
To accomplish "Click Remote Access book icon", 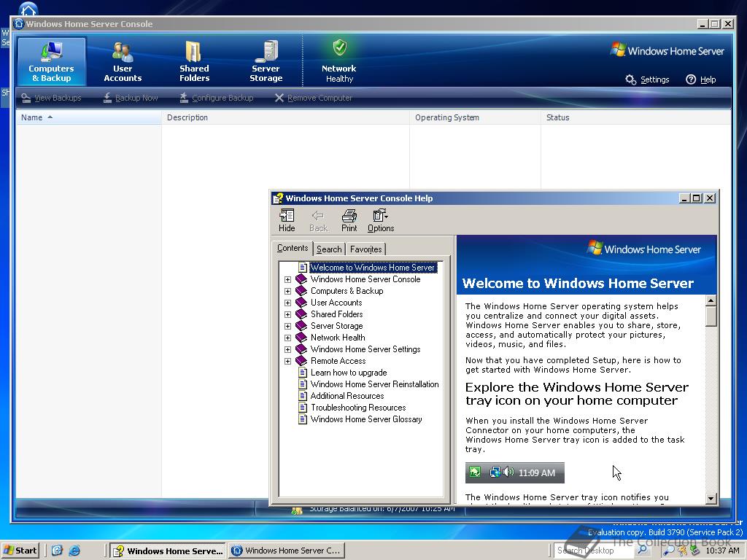I will coord(301,360).
